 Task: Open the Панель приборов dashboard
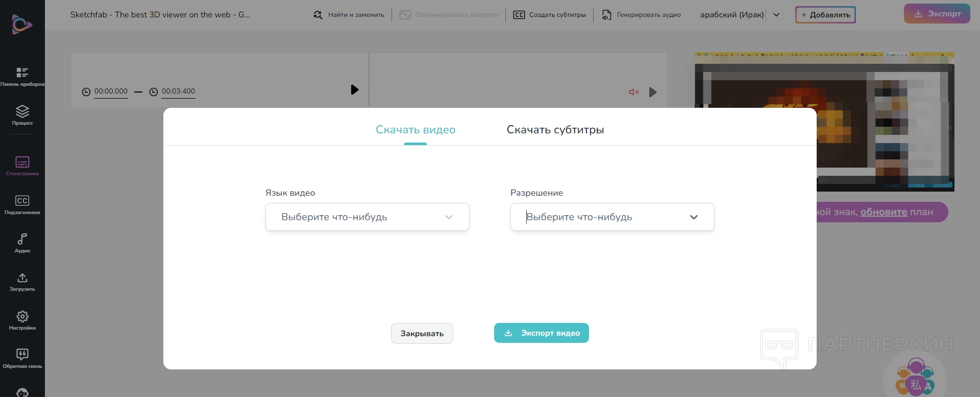[x=22, y=77]
